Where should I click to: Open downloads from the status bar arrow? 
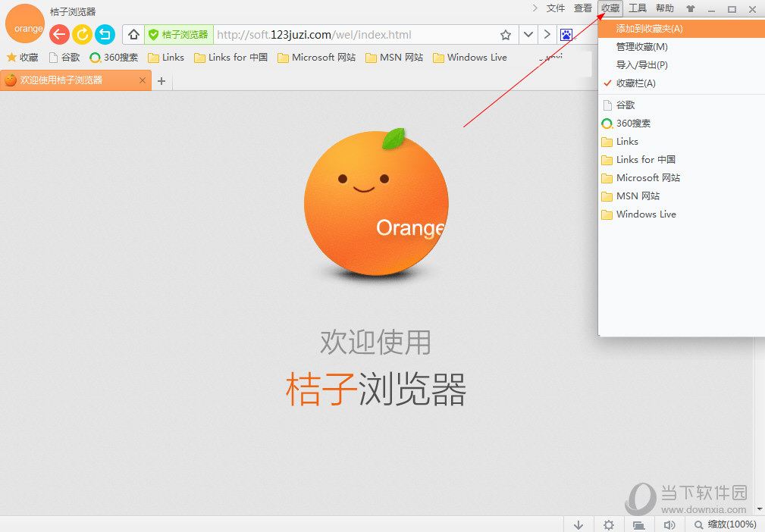pos(578,524)
